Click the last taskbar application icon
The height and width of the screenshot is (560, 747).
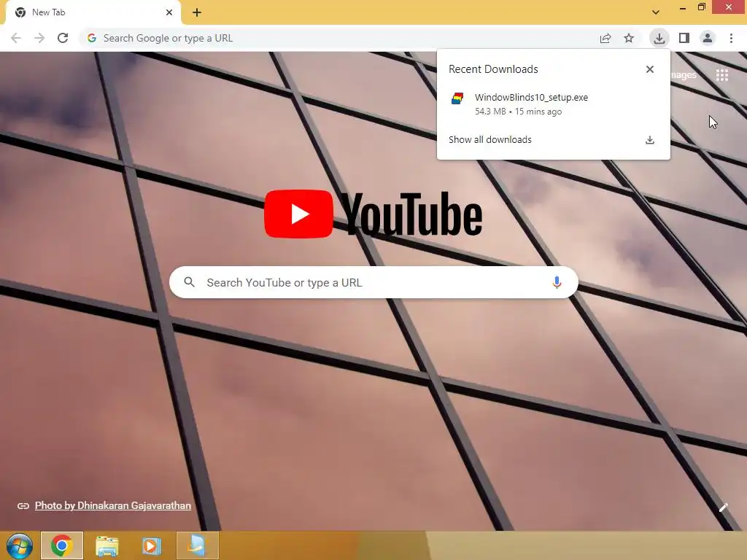(197, 545)
